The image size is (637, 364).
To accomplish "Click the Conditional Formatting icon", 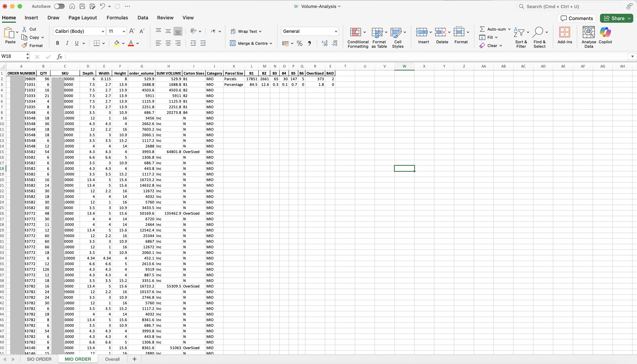I will (355, 33).
